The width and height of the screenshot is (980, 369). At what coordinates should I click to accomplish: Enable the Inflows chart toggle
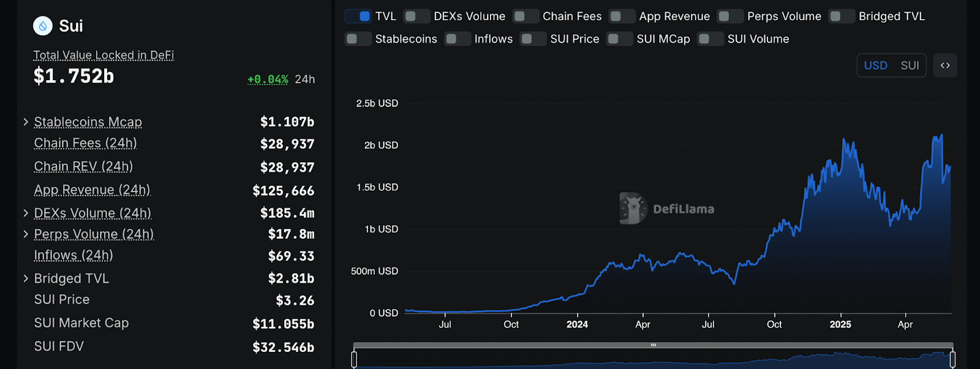[x=457, y=39]
